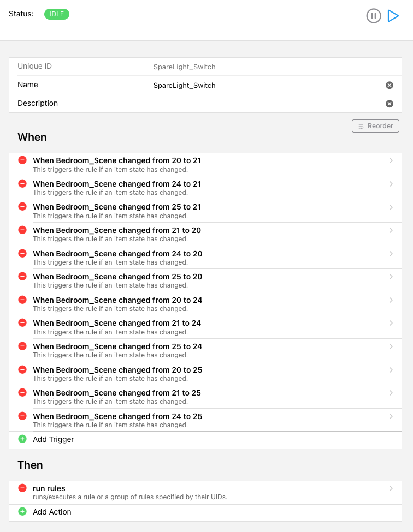Open trigger Bedroom_Scene changed from 25 to 20
The height and width of the screenshot is (532, 413).
(117, 277)
